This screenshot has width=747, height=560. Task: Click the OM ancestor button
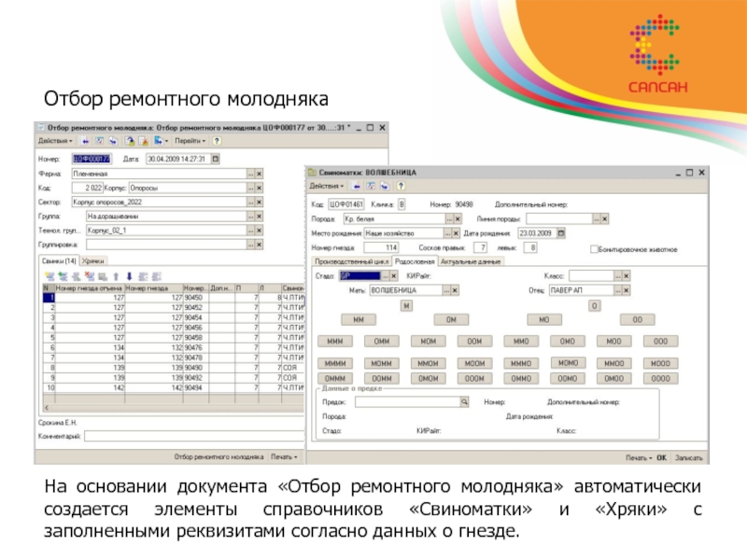(x=451, y=320)
